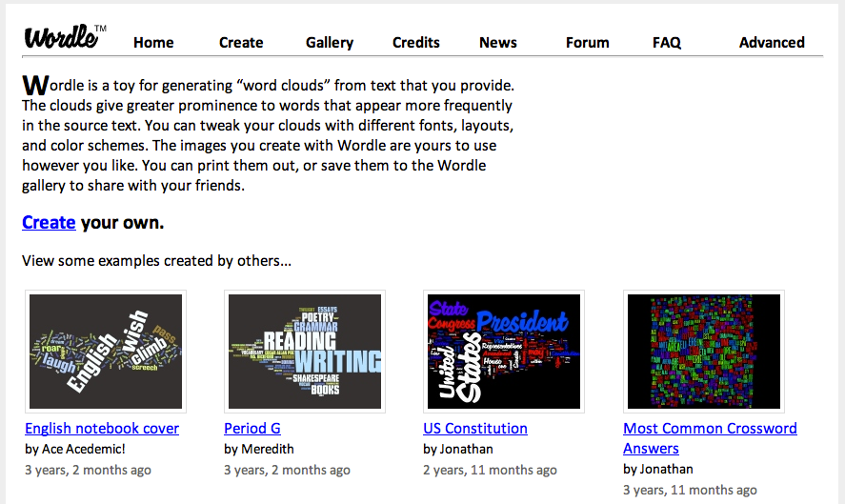Screen dimensions: 845x504
Task: Click '3 years, 2 months ago' under Period G
Action: pyautogui.click(x=288, y=470)
